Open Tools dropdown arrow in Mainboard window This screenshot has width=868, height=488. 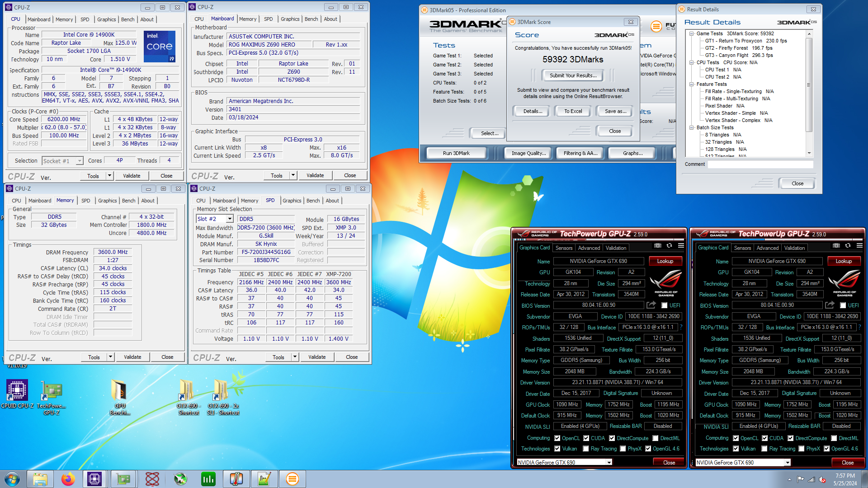[293, 175]
